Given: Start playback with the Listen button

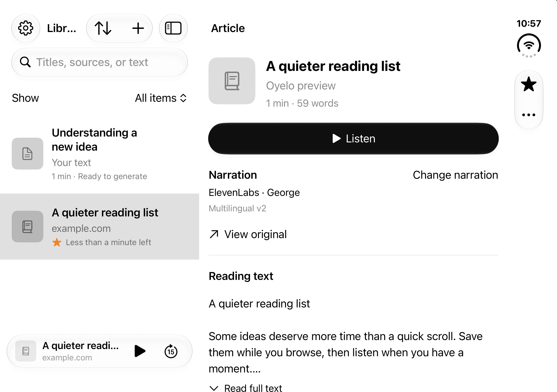Looking at the screenshot, I should coord(353,139).
